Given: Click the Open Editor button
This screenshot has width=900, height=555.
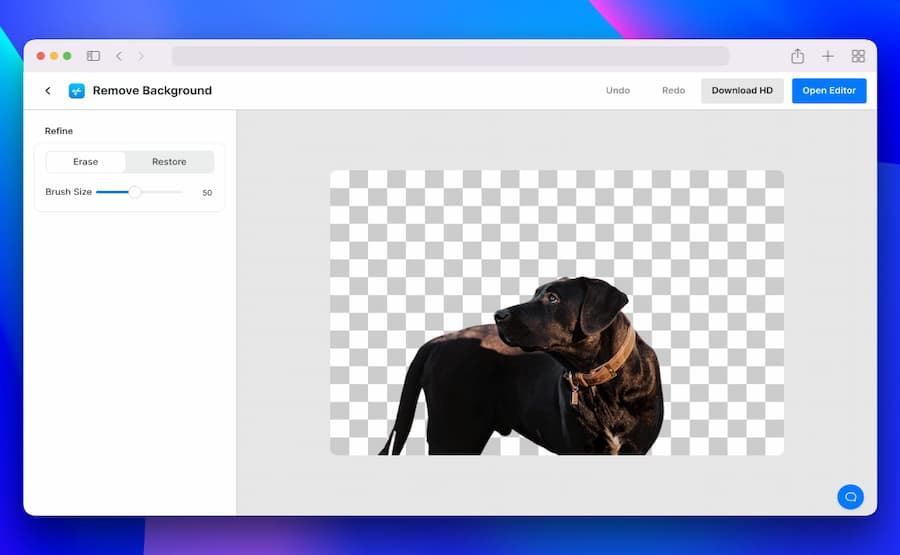Looking at the screenshot, I should (x=829, y=91).
